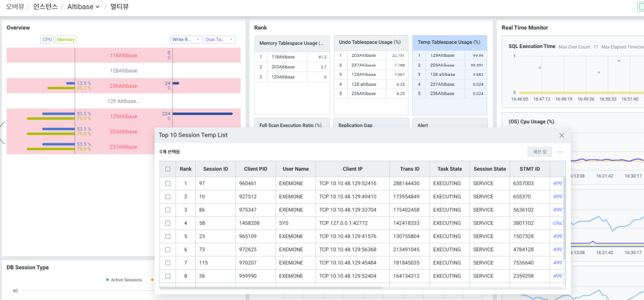
Task: Open the Write R... metric dropdown
Action: (x=186, y=40)
